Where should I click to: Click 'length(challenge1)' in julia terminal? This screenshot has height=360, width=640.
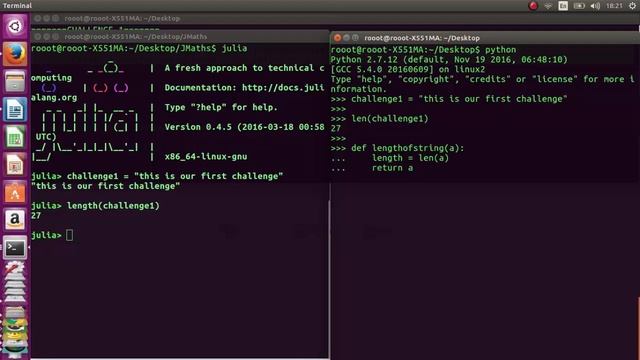point(113,206)
